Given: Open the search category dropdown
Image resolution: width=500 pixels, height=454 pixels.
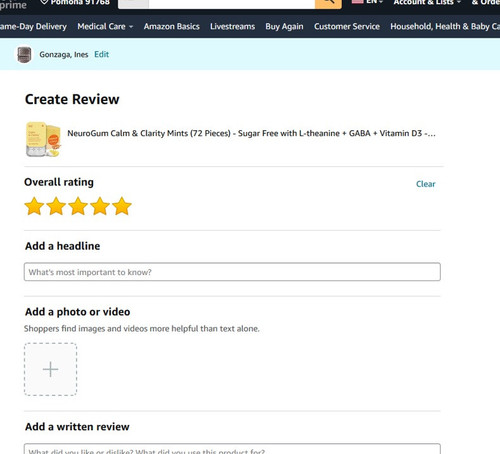Looking at the screenshot, I should (133, 3).
